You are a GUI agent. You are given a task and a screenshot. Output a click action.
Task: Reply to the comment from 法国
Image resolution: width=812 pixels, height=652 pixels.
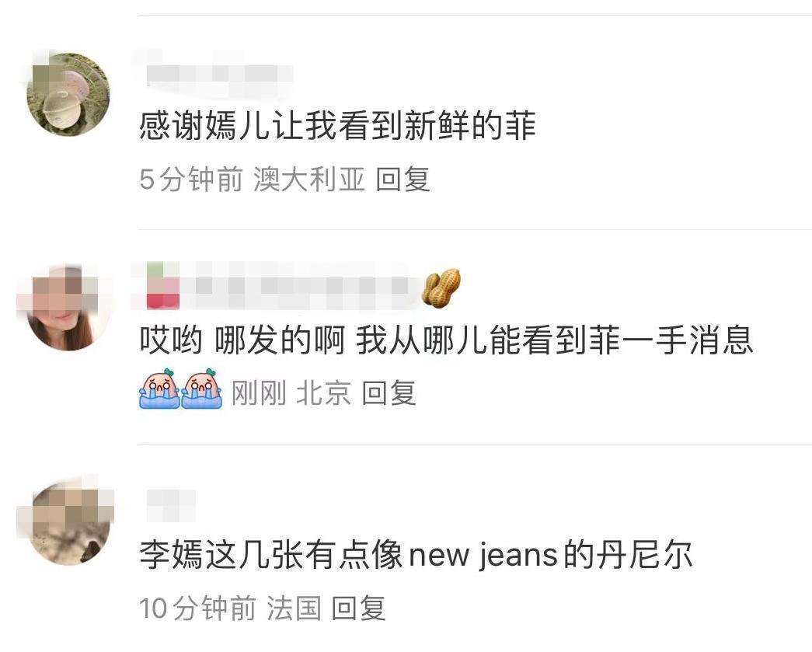pos(358,608)
